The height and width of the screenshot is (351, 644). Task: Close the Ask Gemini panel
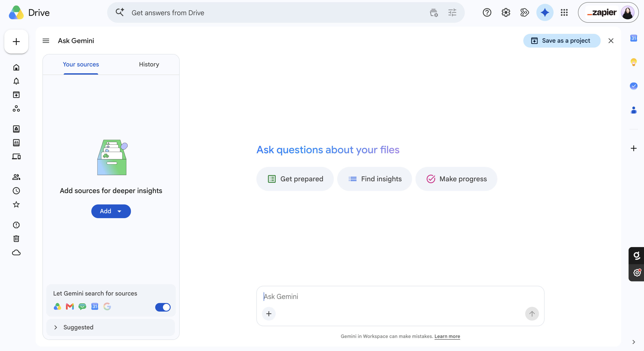tap(611, 41)
